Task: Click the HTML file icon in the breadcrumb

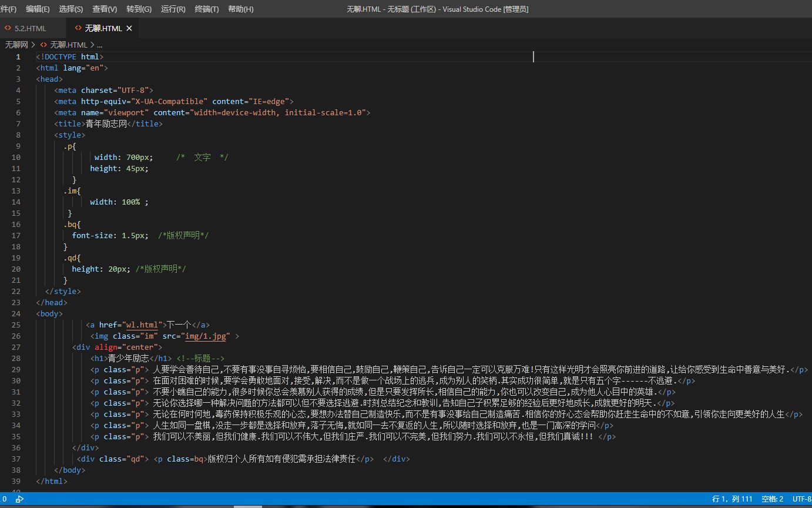Action: click(43, 45)
